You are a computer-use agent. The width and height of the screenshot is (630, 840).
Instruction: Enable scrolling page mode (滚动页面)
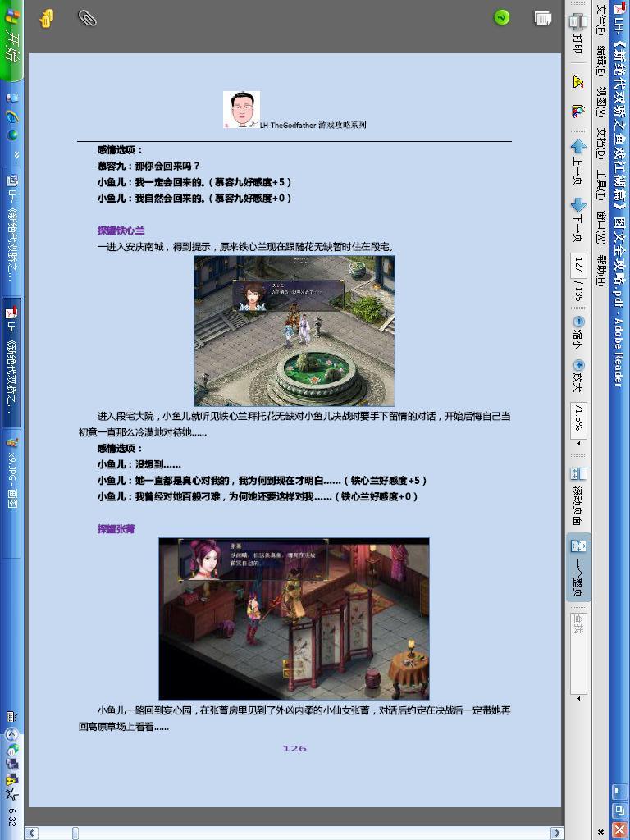tap(578, 495)
